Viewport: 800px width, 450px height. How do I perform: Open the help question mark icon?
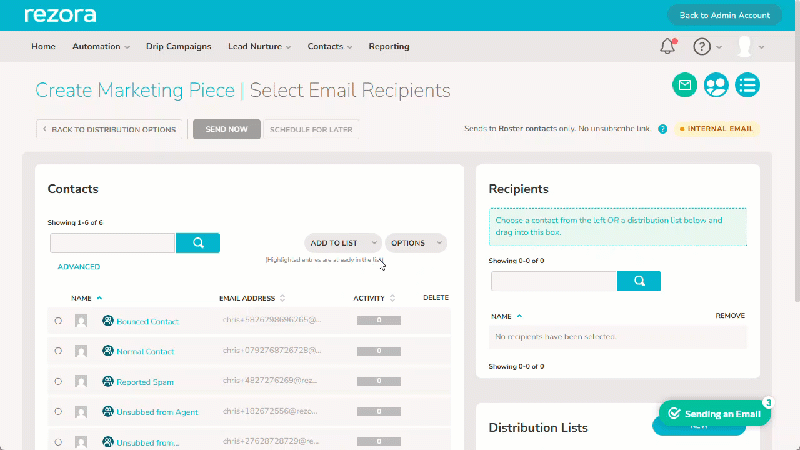click(702, 47)
